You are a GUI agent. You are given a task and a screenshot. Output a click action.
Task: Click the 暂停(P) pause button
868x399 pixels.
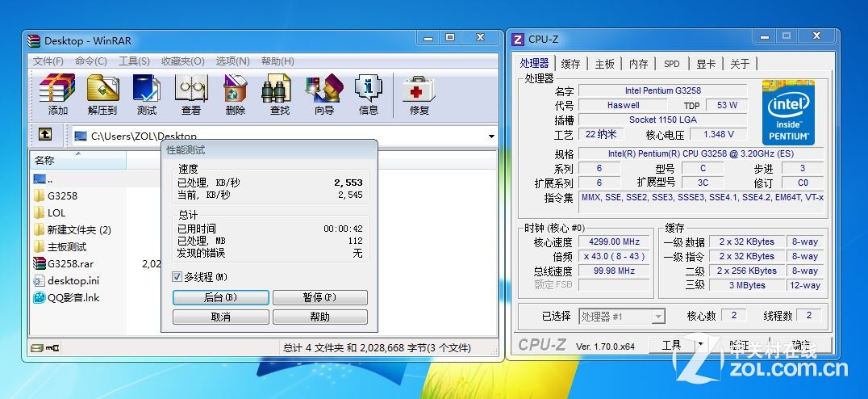[x=319, y=297]
